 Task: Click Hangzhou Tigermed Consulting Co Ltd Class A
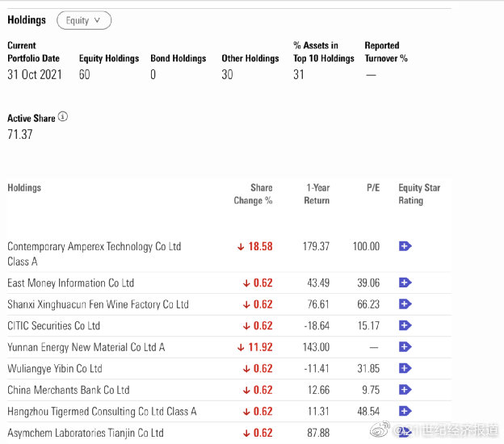click(x=102, y=412)
